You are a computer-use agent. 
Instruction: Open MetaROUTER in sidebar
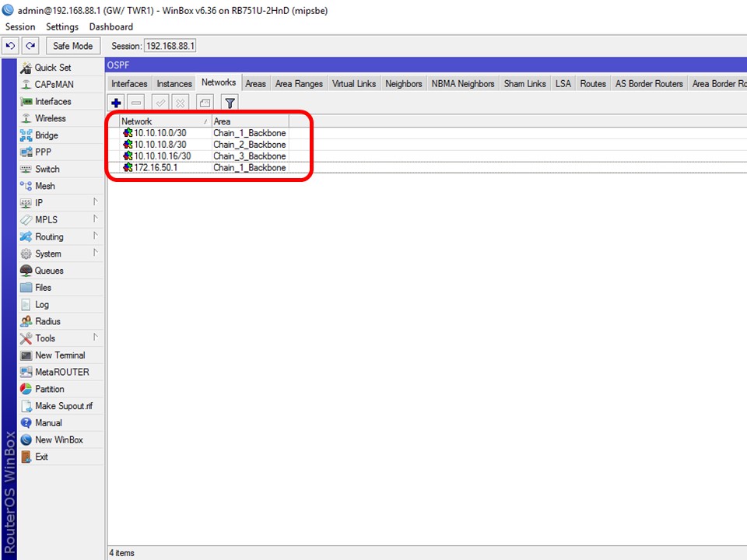pos(61,372)
